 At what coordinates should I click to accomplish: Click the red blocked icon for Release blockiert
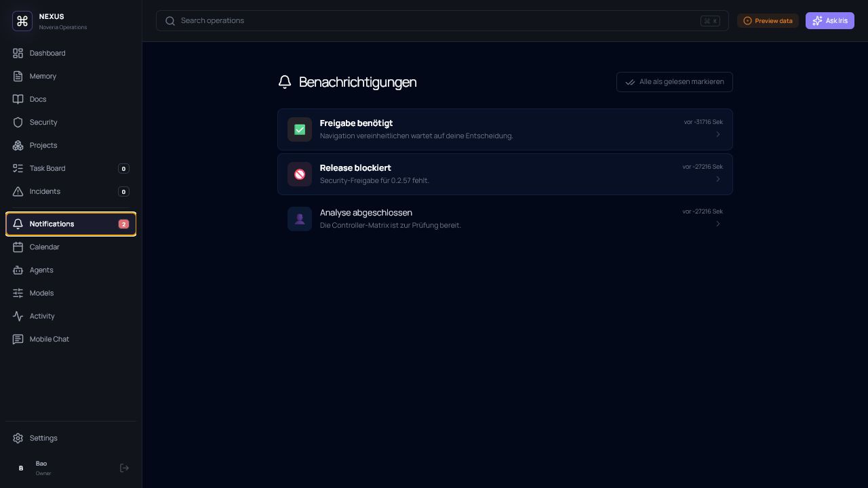pos(300,174)
